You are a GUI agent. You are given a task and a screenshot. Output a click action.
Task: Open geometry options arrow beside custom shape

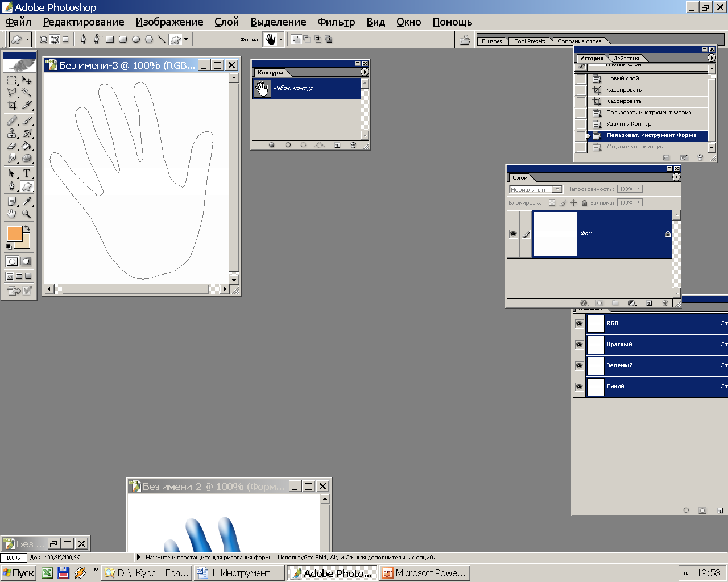click(x=186, y=39)
